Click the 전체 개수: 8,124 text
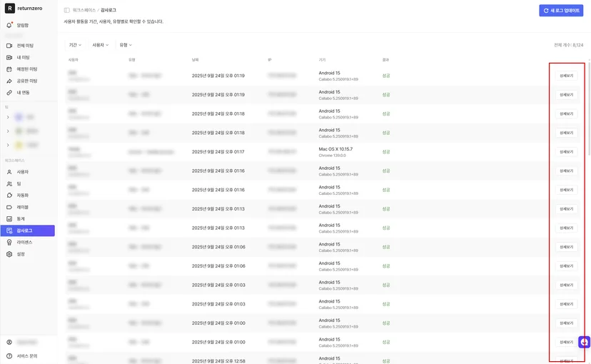This screenshot has height=364, width=591. (x=568, y=45)
